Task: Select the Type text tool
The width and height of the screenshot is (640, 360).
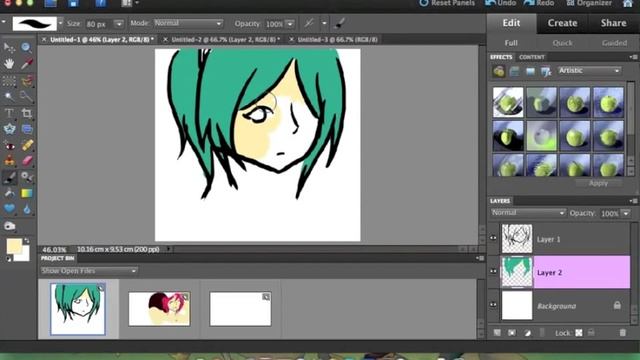Action: 9,113
